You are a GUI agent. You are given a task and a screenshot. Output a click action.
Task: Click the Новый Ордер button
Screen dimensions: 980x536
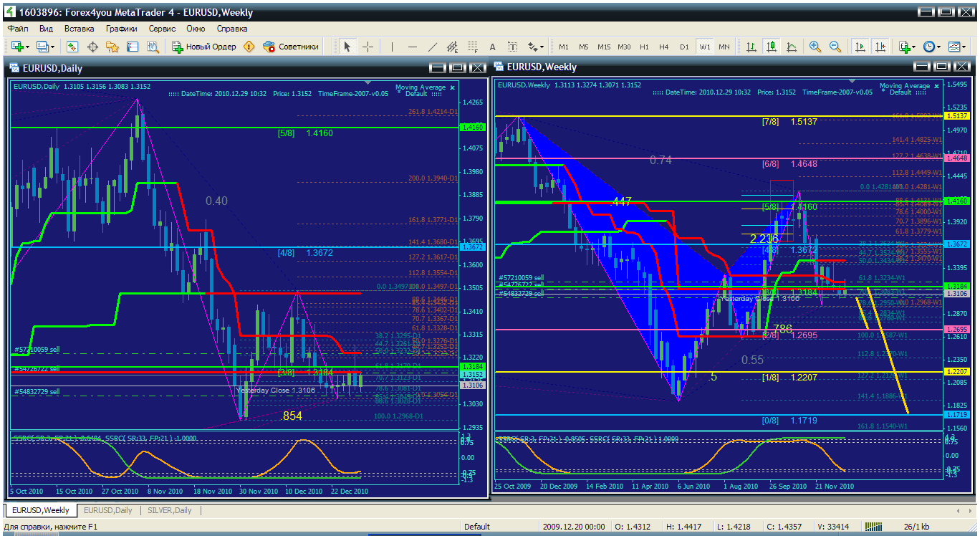pyautogui.click(x=203, y=47)
